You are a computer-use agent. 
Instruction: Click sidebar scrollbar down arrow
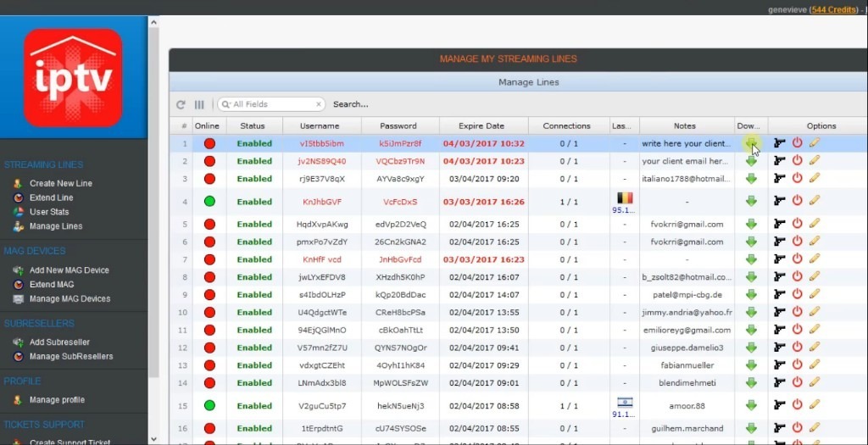[153, 438]
